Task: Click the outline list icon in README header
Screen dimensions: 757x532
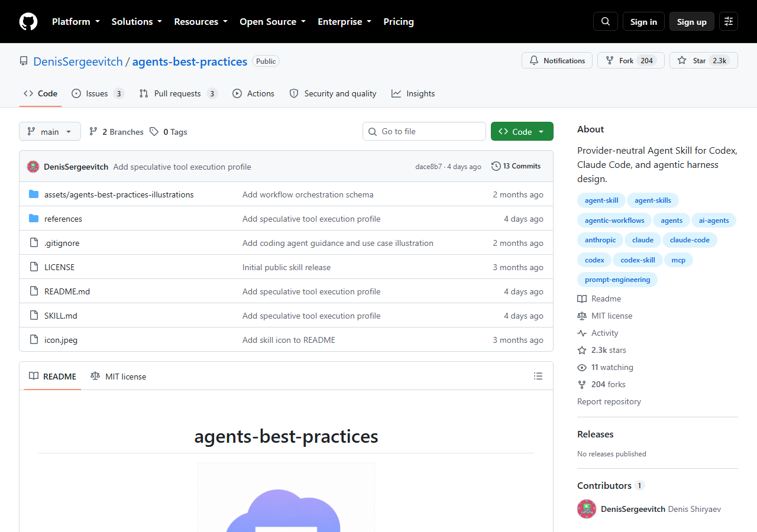Action: tap(538, 376)
